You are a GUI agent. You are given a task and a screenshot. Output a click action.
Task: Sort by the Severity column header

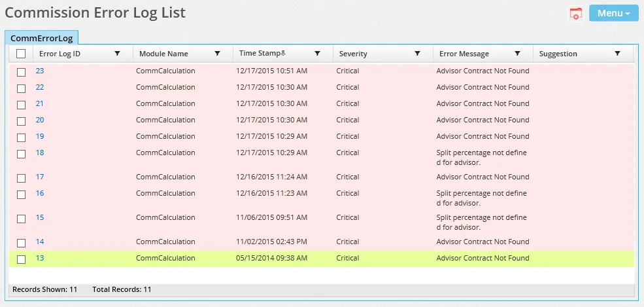[x=353, y=54]
